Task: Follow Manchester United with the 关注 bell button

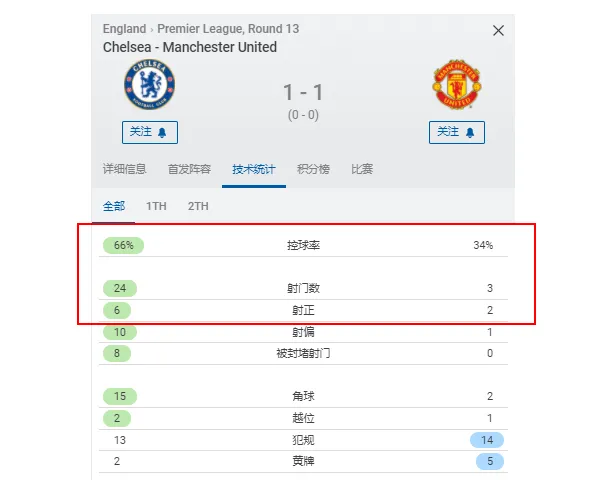Action: pyautogui.click(x=457, y=132)
